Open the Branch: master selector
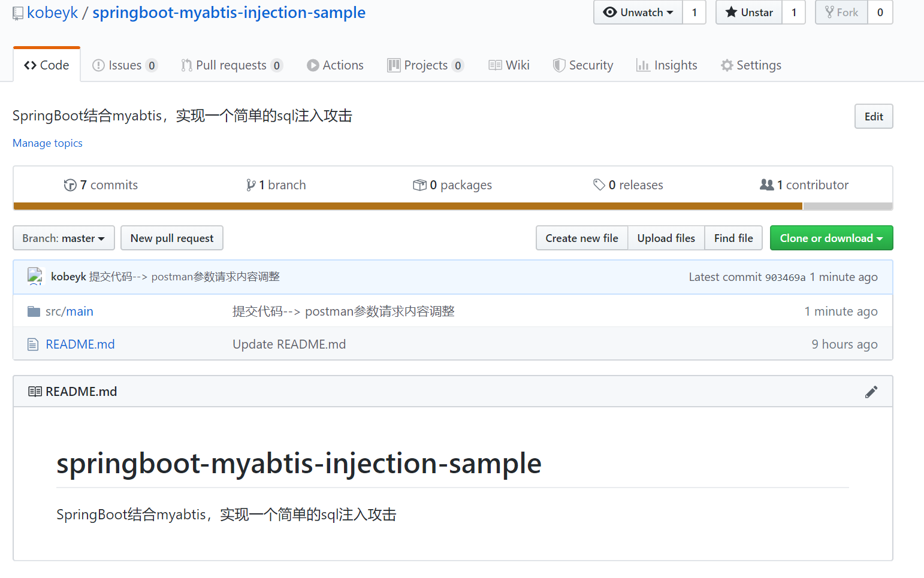This screenshot has width=924, height=578. point(63,238)
